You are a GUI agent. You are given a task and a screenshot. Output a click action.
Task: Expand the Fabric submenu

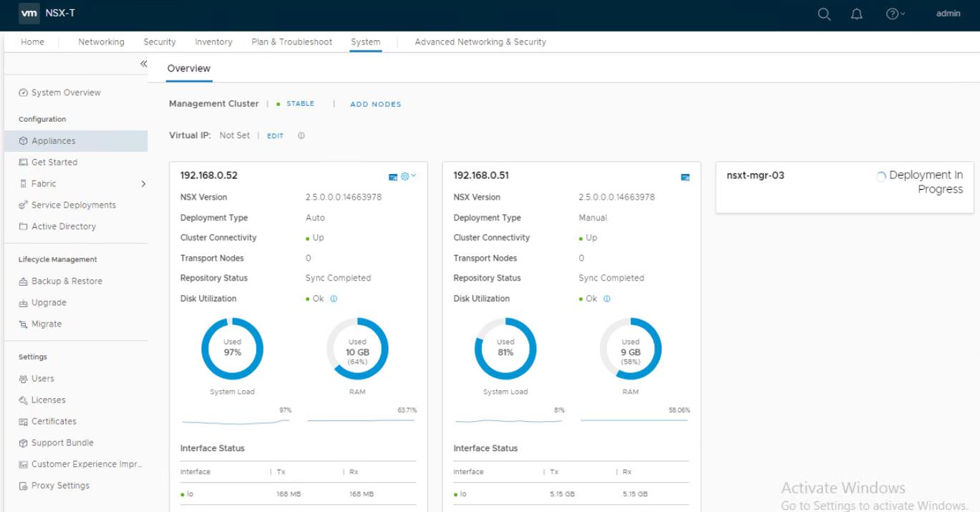(x=142, y=184)
